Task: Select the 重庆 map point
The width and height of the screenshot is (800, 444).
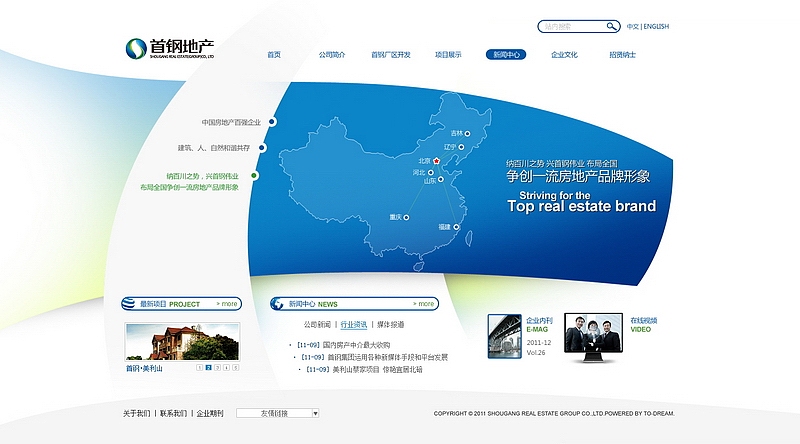Action: pyautogui.click(x=406, y=217)
